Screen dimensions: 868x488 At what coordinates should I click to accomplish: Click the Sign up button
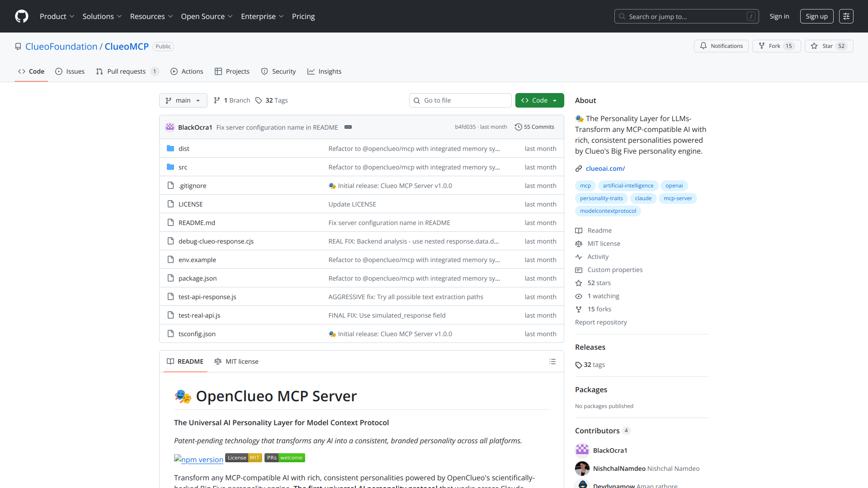tap(816, 16)
